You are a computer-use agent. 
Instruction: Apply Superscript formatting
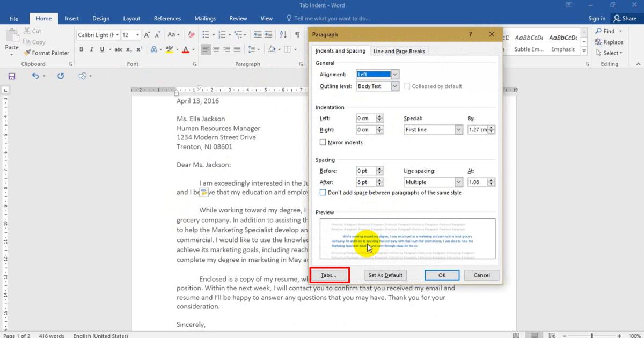139,49
